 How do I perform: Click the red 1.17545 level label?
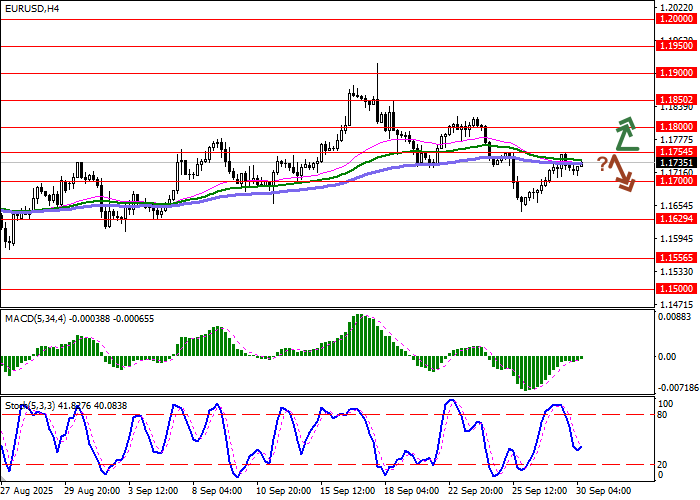[677, 151]
